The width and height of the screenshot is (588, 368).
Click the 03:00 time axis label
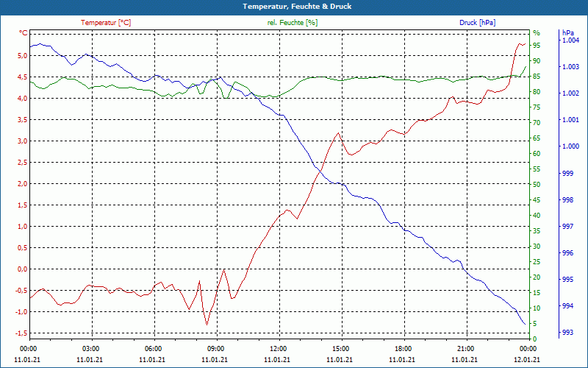click(90, 348)
